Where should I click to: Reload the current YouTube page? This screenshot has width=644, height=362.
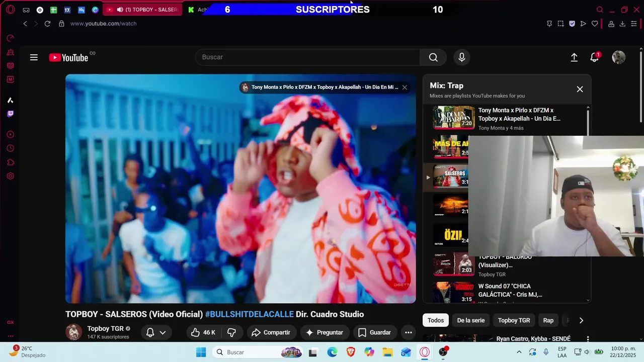click(x=47, y=24)
